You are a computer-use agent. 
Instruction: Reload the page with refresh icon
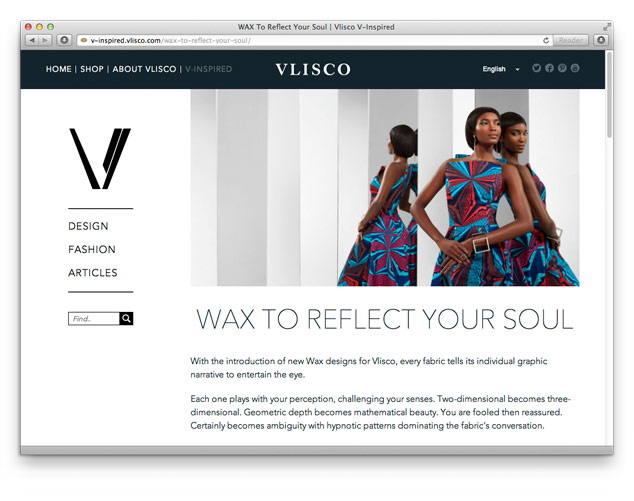[546, 40]
